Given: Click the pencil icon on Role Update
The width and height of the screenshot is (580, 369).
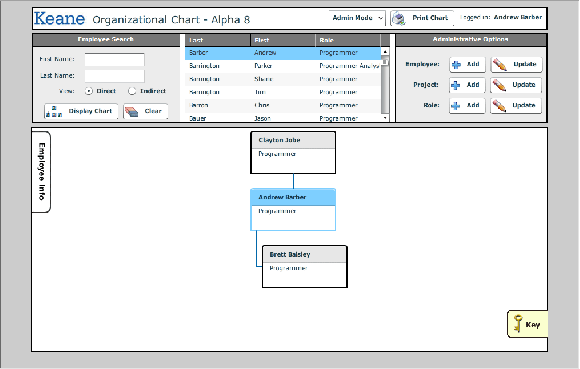Looking at the screenshot, I should pyautogui.click(x=499, y=106).
